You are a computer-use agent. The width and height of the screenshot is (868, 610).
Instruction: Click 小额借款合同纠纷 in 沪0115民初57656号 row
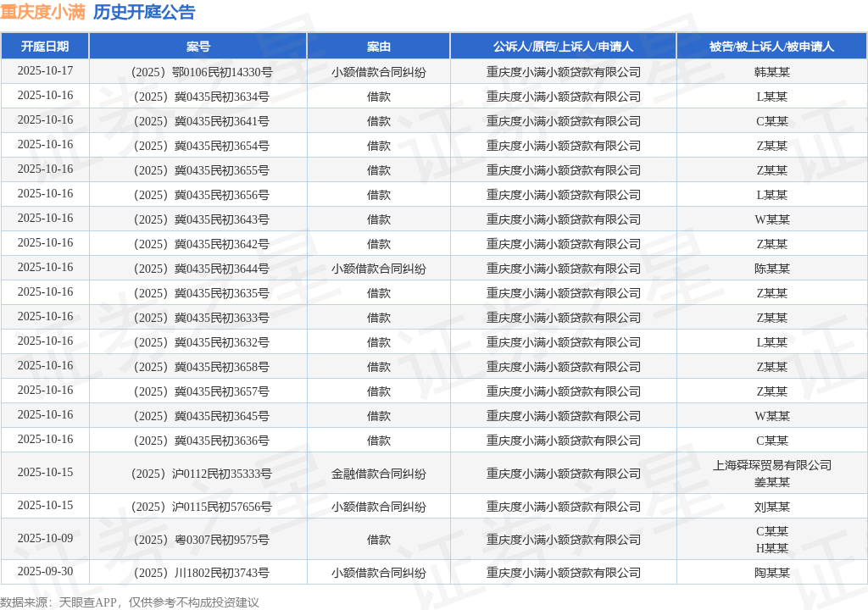point(379,507)
